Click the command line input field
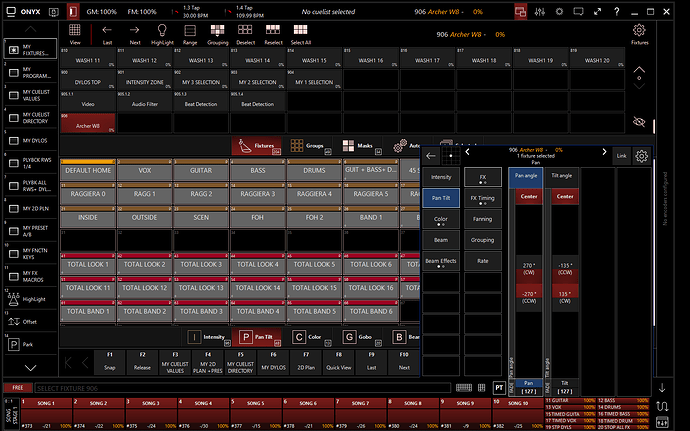Screen dimensions: 690x431 [242, 388]
